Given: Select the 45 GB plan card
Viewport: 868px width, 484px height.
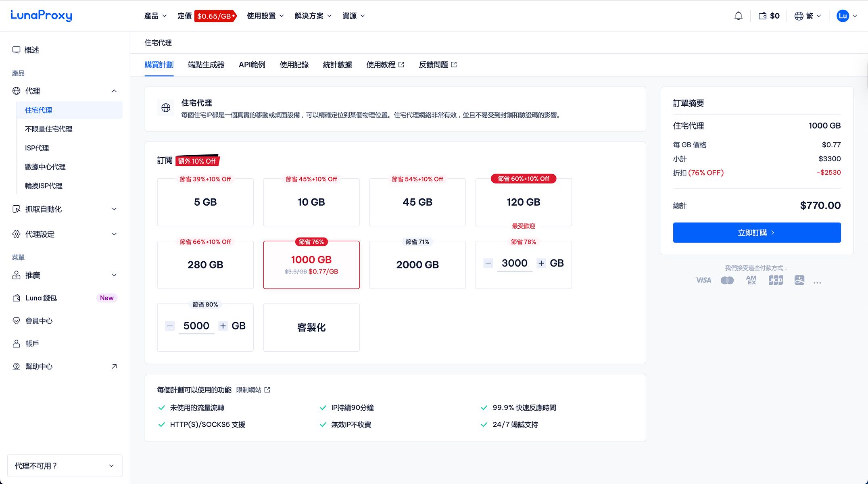Looking at the screenshot, I should (x=417, y=202).
